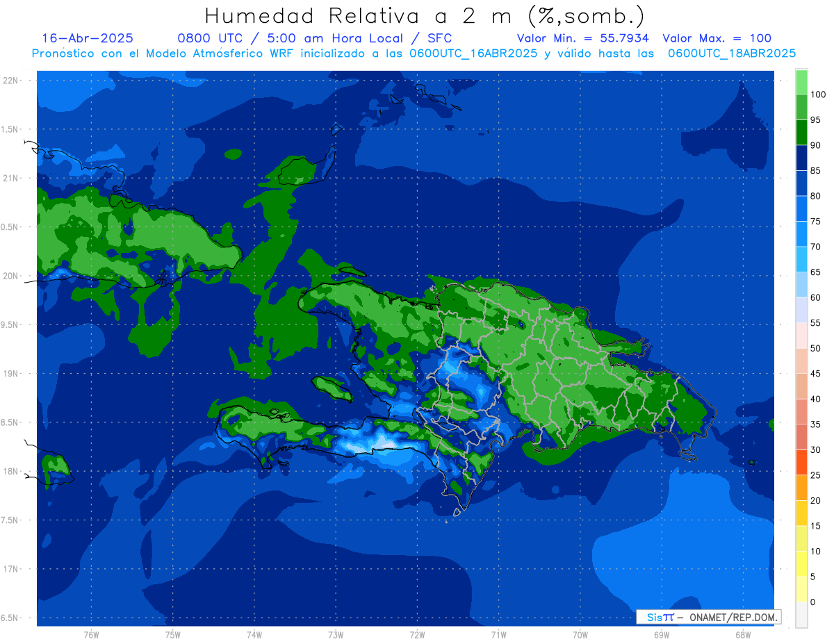Click the legend value '80'
834x644 pixels.
(x=815, y=197)
